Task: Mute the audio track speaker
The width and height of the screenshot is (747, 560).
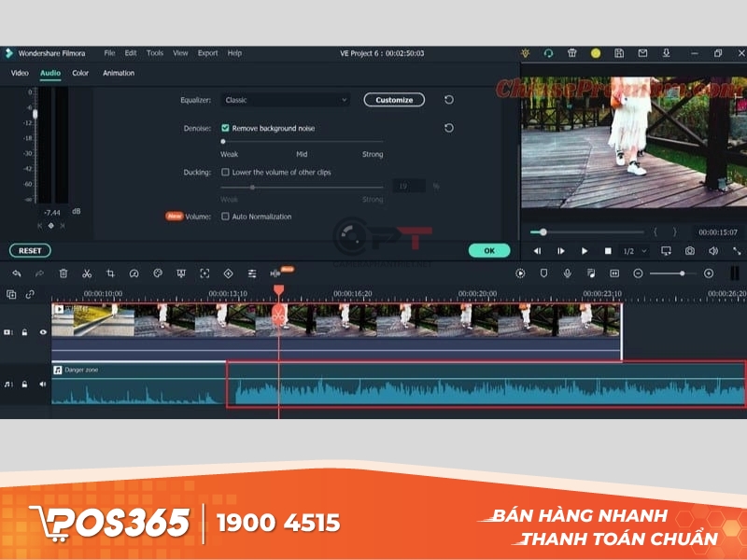Action: (x=43, y=385)
